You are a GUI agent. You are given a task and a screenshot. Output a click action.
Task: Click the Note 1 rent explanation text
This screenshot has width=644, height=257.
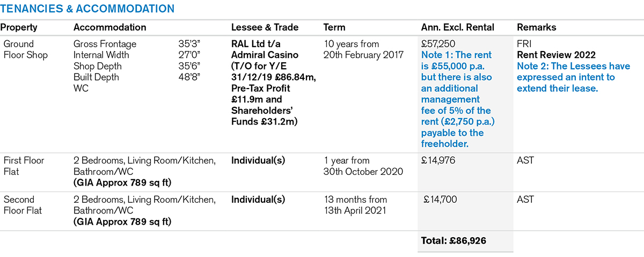click(458, 99)
